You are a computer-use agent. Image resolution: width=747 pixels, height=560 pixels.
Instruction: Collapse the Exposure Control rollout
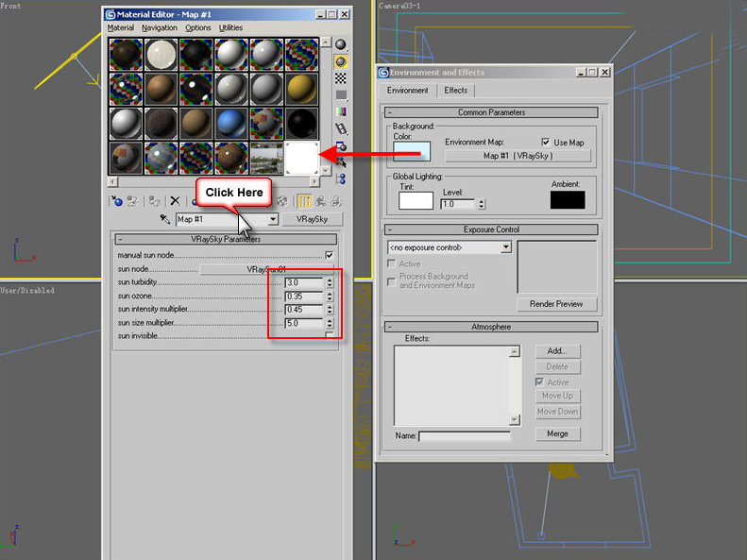[491, 229]
